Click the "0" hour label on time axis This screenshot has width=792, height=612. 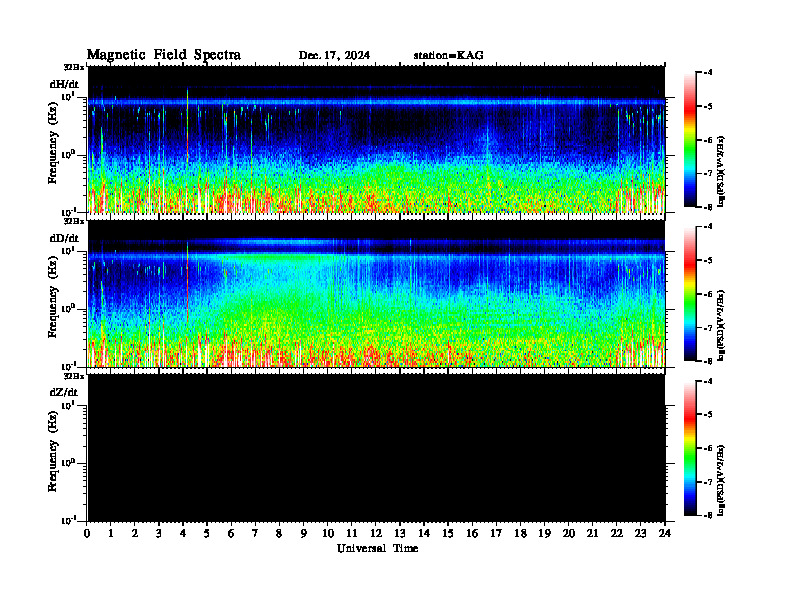88,534
